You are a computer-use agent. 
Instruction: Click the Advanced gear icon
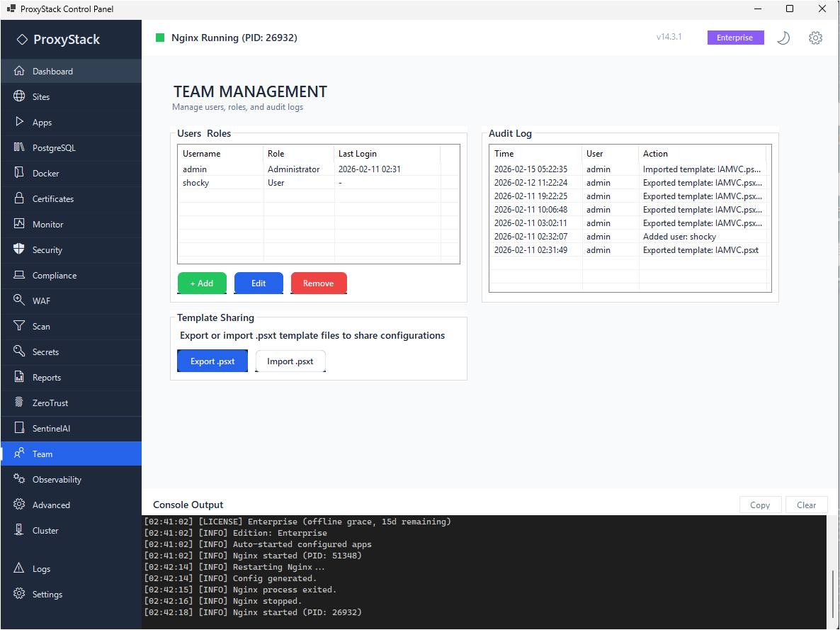(x=19, y=504)
